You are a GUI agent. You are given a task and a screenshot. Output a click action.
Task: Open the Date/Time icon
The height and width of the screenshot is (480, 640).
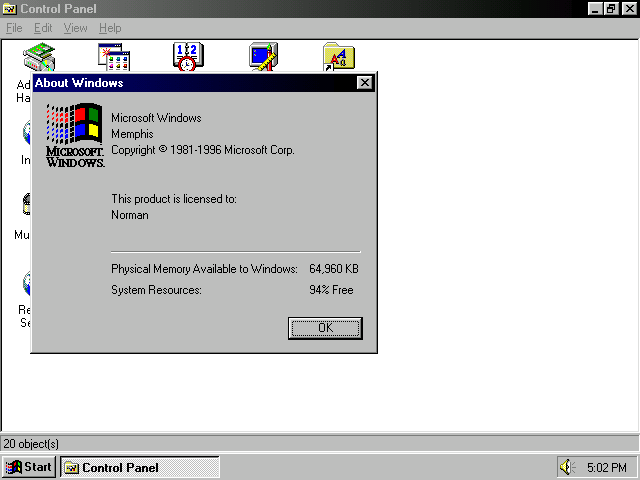(187, 57)
